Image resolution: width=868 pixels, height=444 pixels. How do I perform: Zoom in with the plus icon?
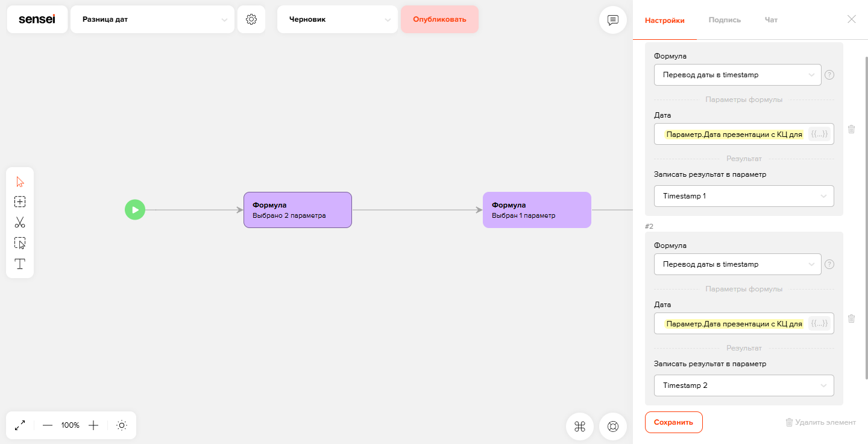(x=93, y=425)
